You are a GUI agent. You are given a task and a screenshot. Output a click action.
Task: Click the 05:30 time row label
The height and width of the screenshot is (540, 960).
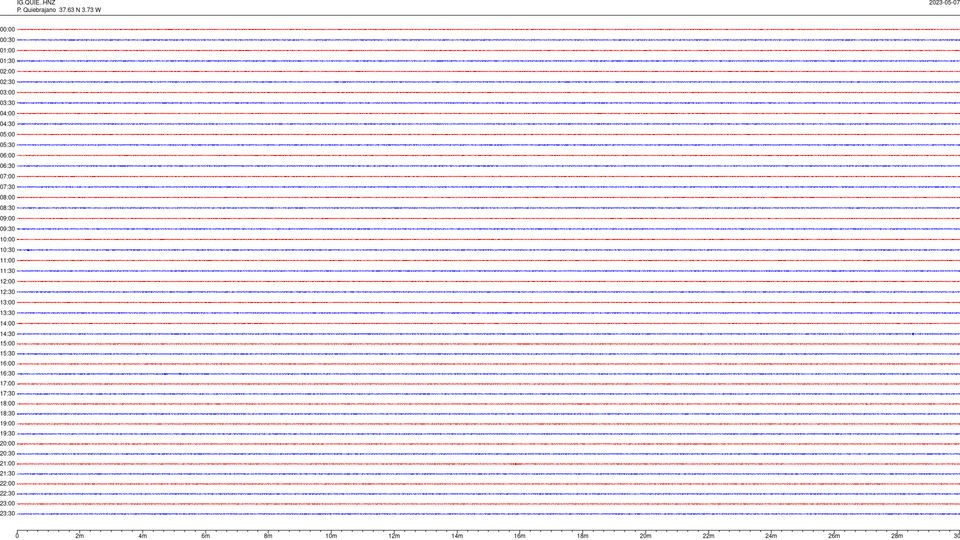pos(7,145)
